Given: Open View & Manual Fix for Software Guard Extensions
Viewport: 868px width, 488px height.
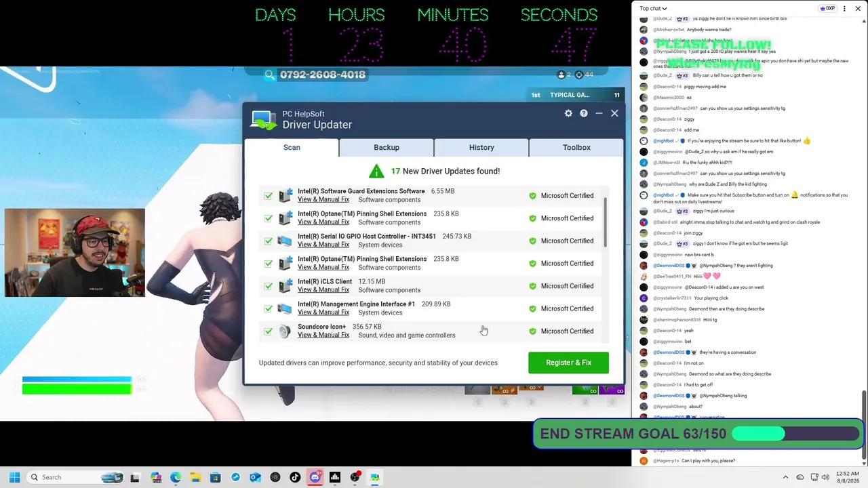Looking at the screenshot, I should pyautogui.click(x=323, y=200).
